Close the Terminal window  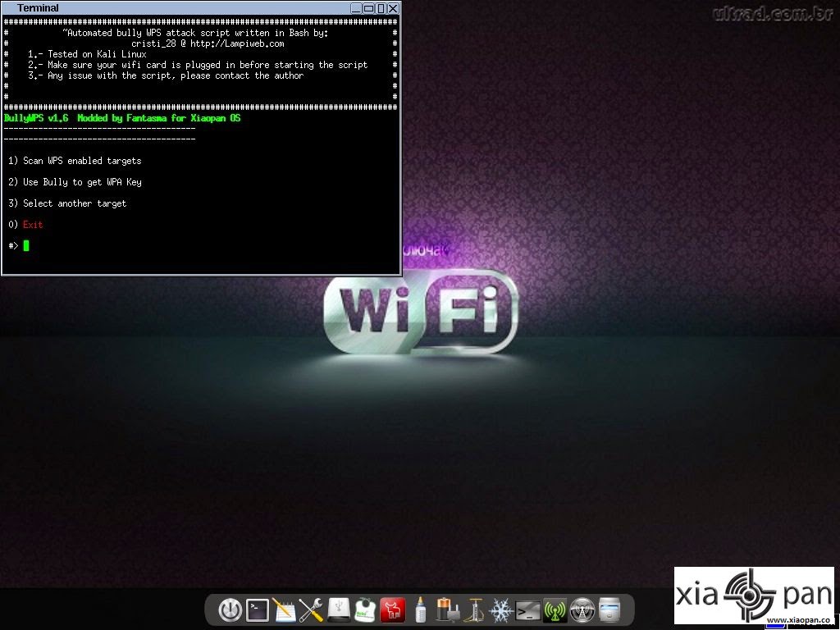pos(393,8)
